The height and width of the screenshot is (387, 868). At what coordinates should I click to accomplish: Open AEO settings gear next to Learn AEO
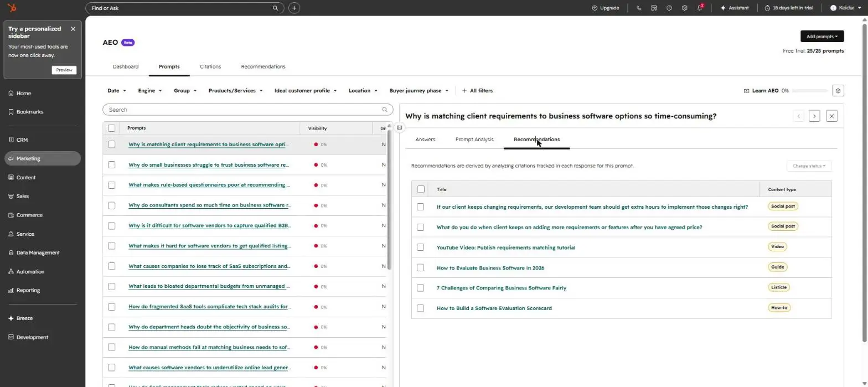(838, 91)
